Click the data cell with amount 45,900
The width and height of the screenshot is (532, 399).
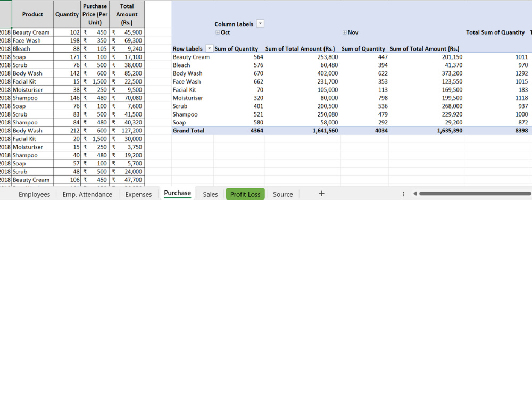coord(127,32)
